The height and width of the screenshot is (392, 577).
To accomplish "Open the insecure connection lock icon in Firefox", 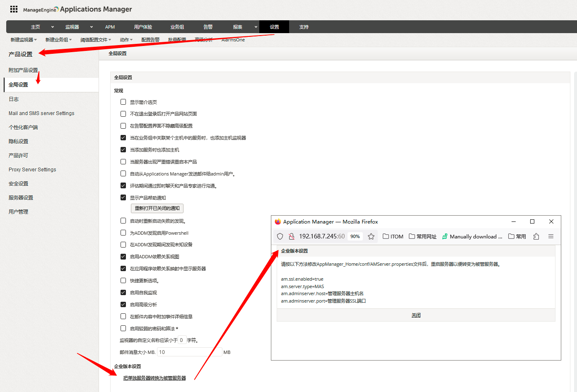I will click(x=292, y=236).
